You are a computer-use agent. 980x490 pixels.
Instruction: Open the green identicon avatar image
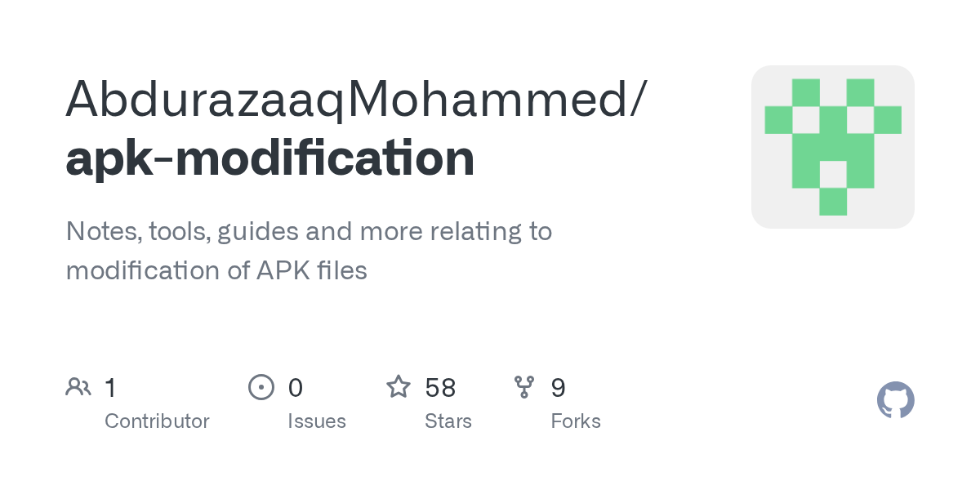[x=832, y=147]
